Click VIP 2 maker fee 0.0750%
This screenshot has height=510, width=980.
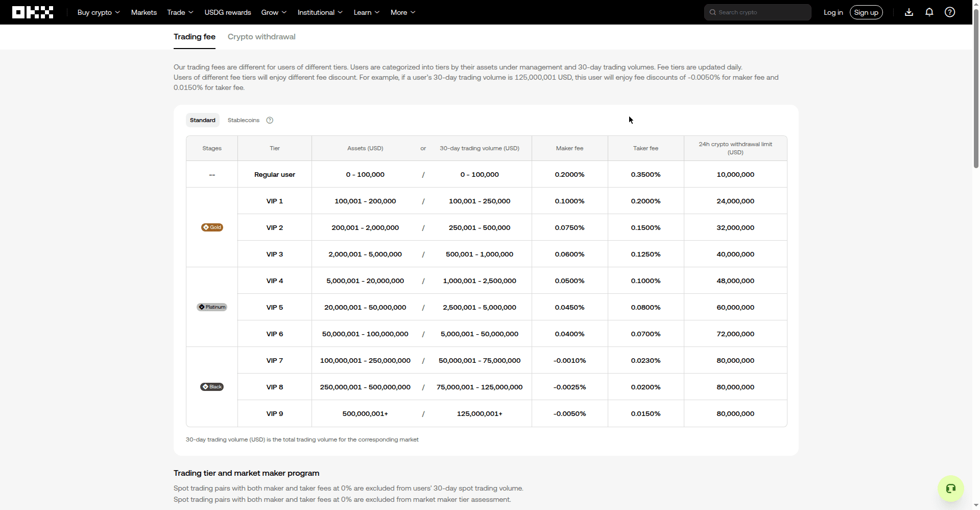[x=570, y=227]
